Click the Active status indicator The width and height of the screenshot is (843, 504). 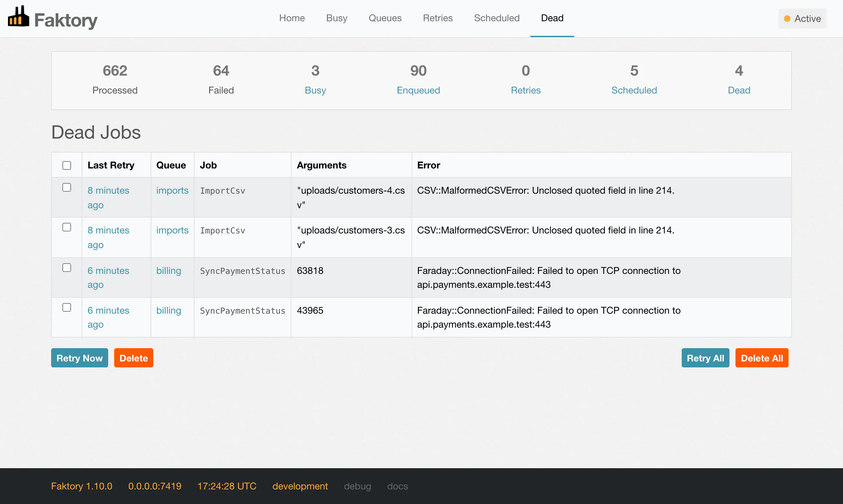tap(802, 19)
